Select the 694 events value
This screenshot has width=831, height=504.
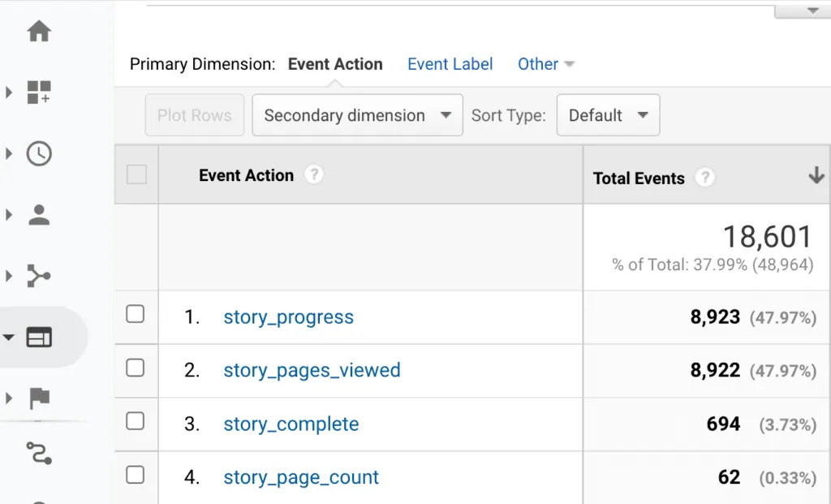tap(723, 424)
